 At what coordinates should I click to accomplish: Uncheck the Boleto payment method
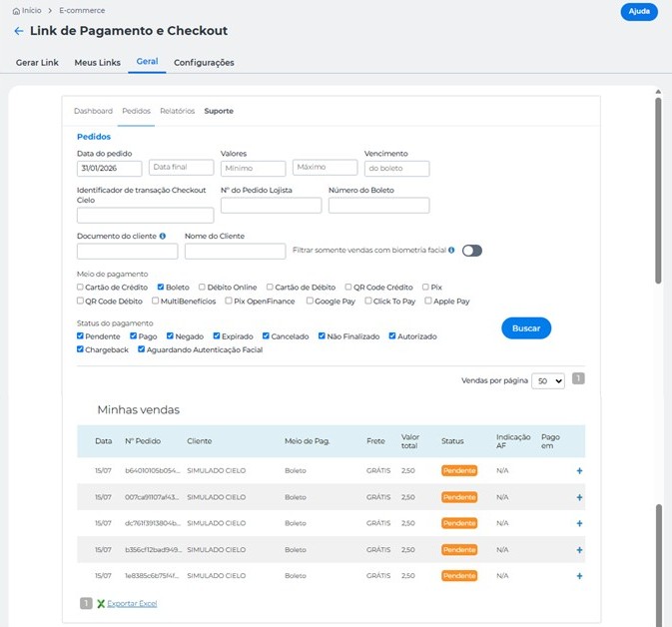[161, 287]
